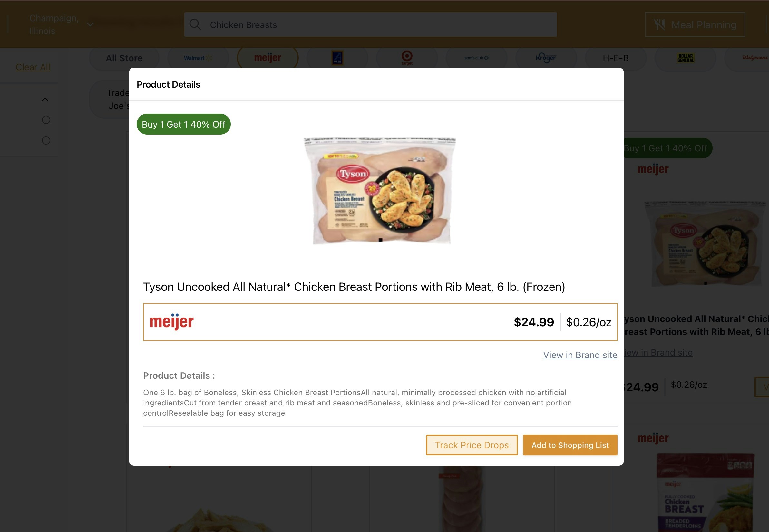Viewport: 769px width, 532px height.
Task: Collapse the sidebar filter section chevron
Action: tap(45, 99)
